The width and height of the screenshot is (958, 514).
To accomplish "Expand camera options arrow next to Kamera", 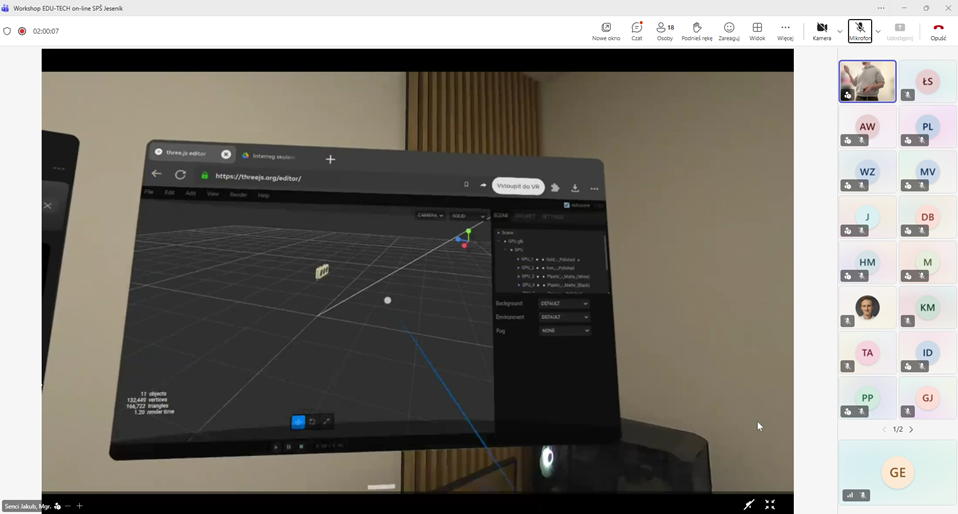I will click(839, 31).
